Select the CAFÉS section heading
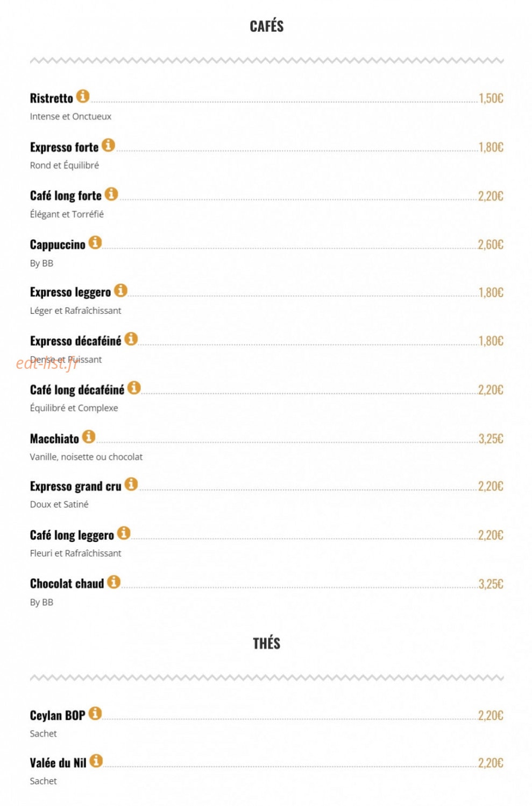The height and width of the screenshot is (806, 532). (x=267, y=26)
